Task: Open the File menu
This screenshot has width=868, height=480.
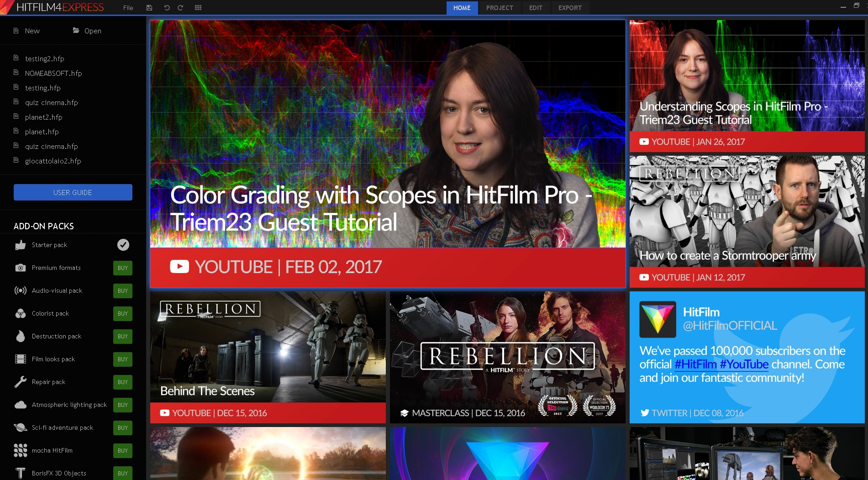Action: pyautogui.click(x=128, y=8)
